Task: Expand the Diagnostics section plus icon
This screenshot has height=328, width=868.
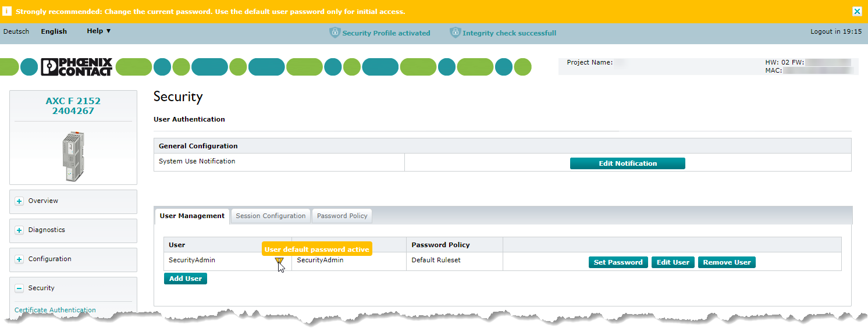Action: pyautogui.click(x=19, y=230)
